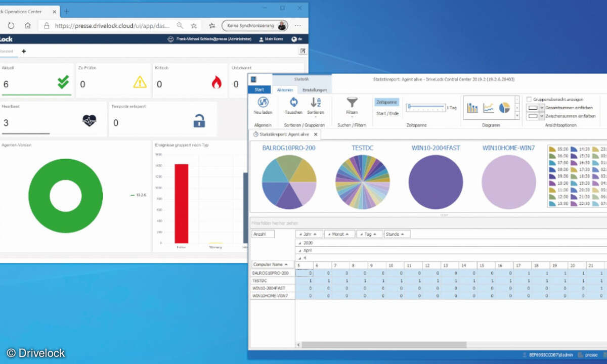The width and height of the screenshot is (607, 364).
Task: Select the WIN10-2004FAST row header
Action: [x=273, y=288]
